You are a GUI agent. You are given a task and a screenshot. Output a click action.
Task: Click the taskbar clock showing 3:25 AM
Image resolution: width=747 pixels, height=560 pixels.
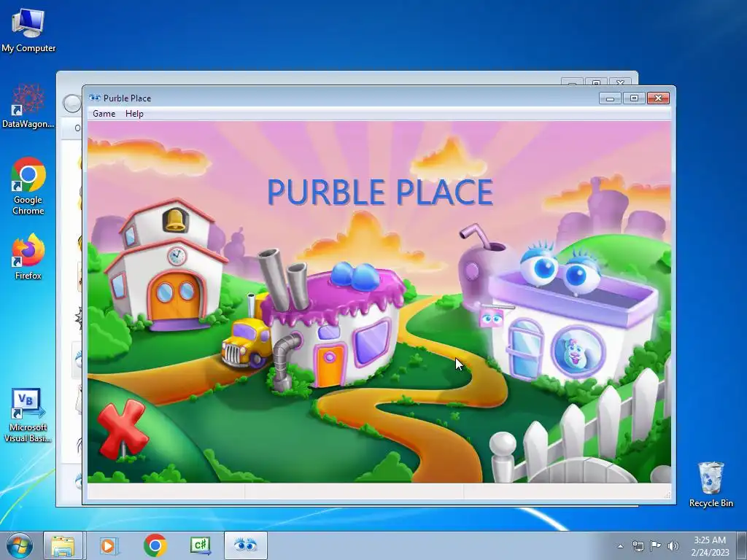pyautogui.click(x=710, y=546)
